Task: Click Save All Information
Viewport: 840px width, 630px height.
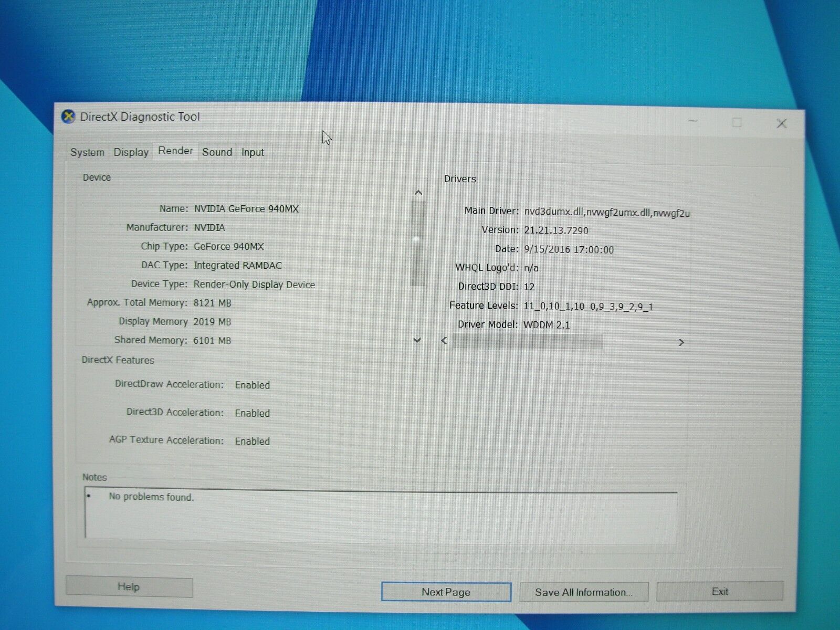Action: (583, 592)
